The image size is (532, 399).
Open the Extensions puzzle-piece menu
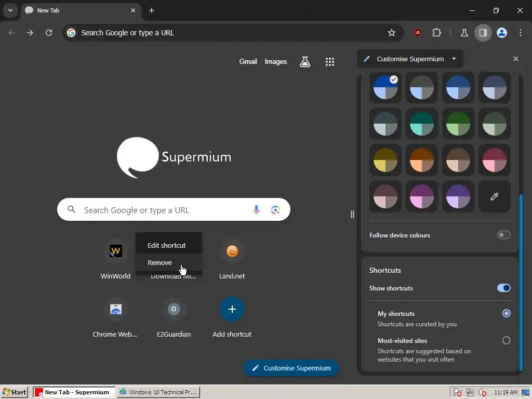pos(436,33)
